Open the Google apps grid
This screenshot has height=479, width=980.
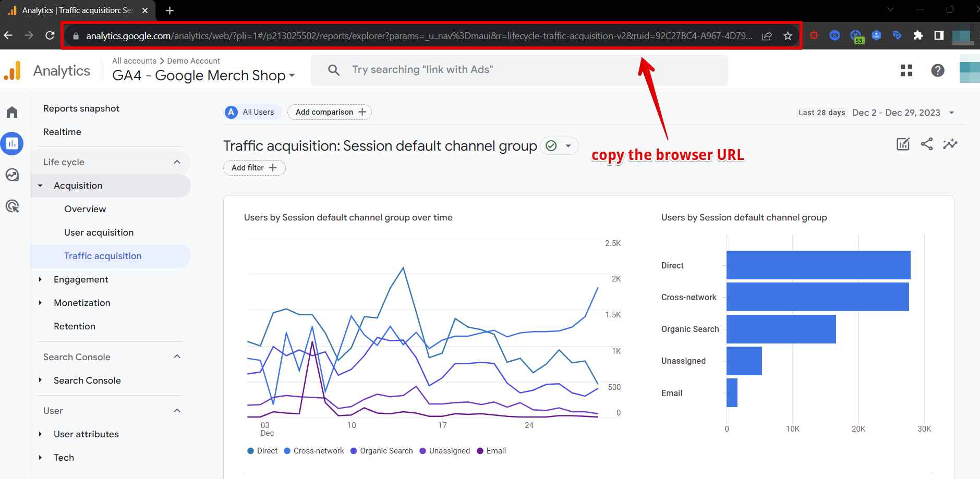(x=906, y=70)
